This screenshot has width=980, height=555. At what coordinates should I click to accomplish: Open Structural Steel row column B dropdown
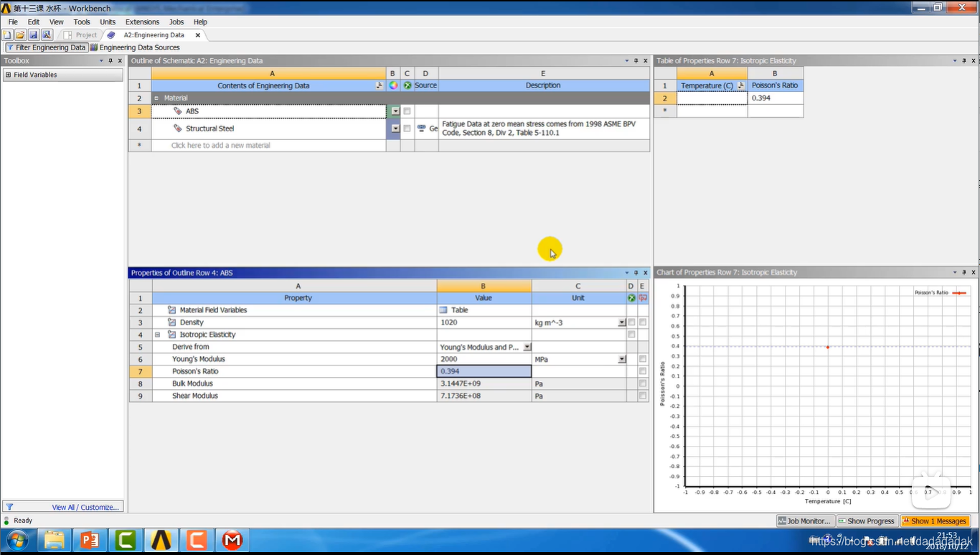pos(395,129)
